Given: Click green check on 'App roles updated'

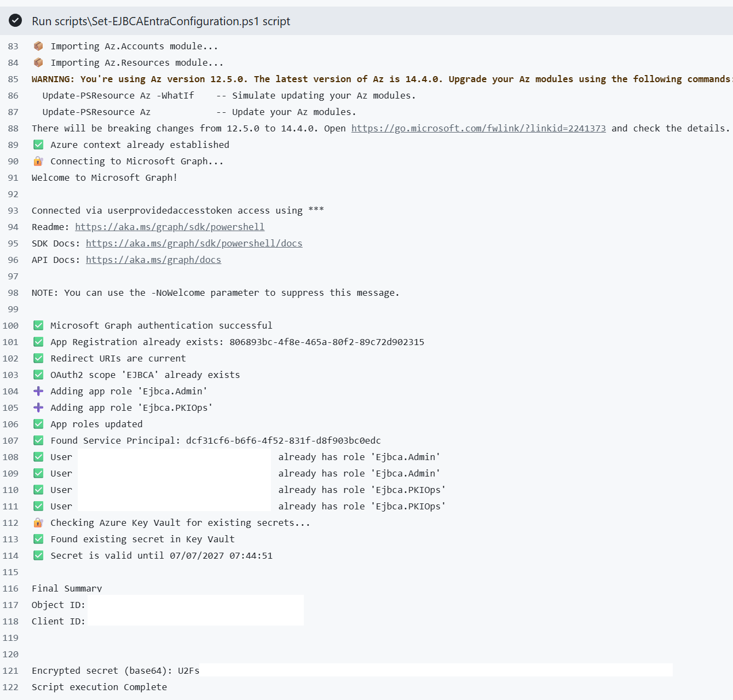Looking at the screenshot, I should (38, 424).
